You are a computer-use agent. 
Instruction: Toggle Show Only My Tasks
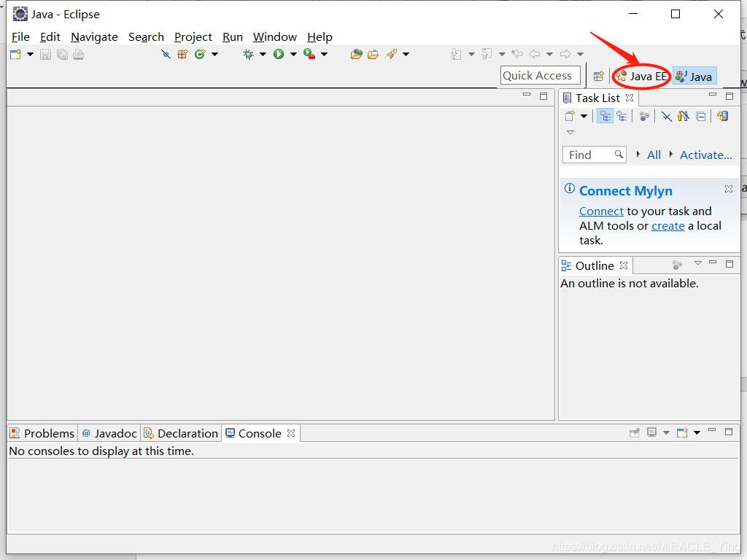pyautogui.click(x=683, y=116)
